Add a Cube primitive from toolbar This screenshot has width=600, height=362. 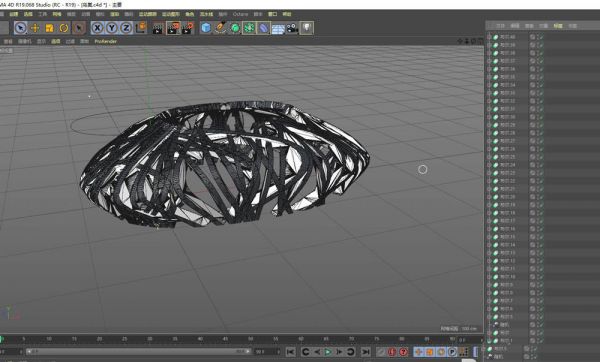206,28
